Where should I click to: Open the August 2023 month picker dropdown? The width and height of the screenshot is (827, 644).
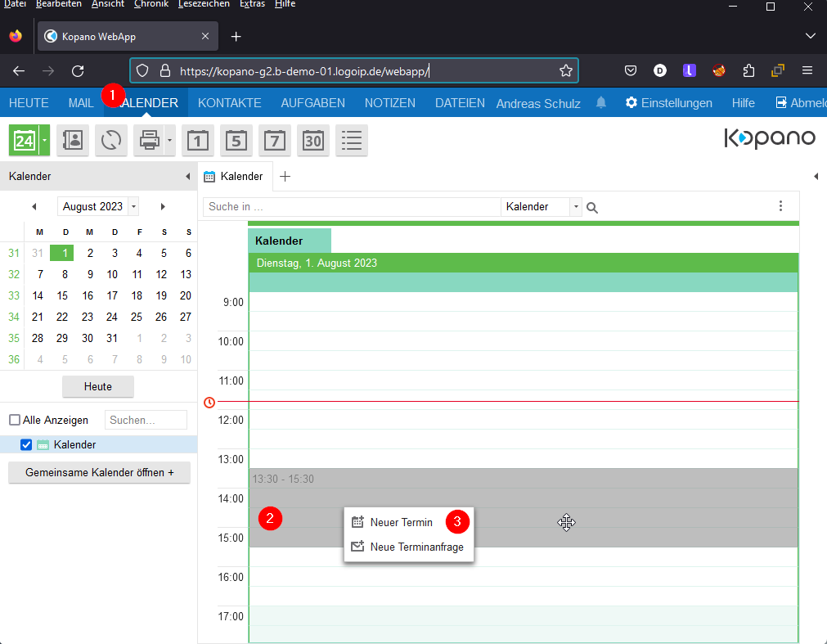pyautogui.click(x=134, y=207)
